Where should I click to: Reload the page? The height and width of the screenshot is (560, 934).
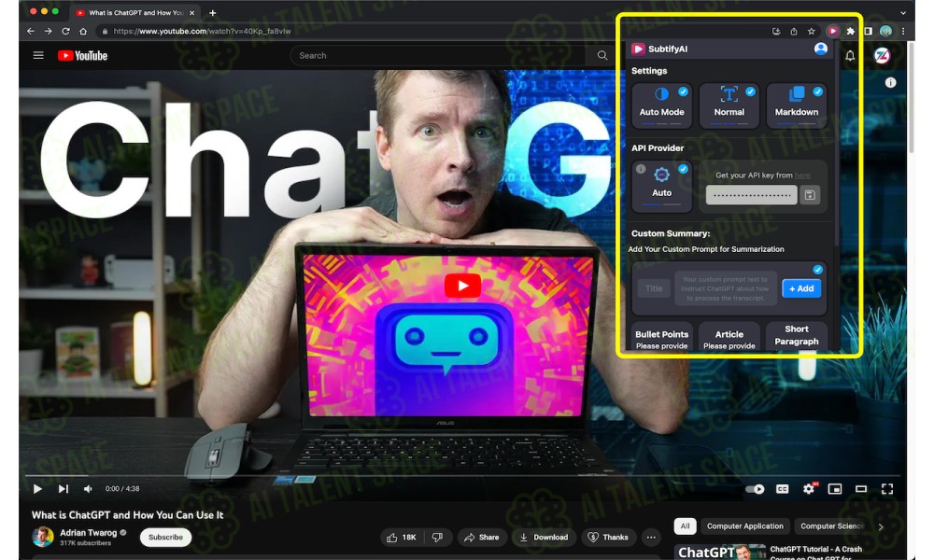tap(65, 31)
